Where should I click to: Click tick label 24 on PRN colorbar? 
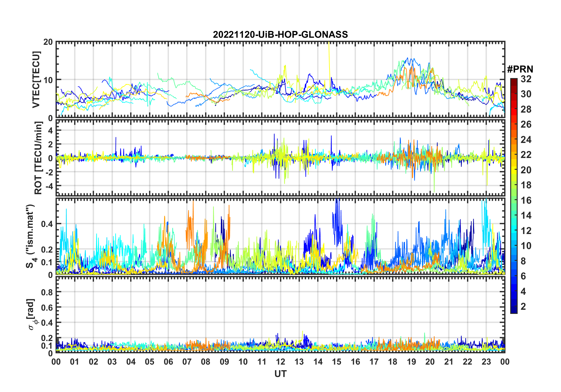click(x=526, y=140)
